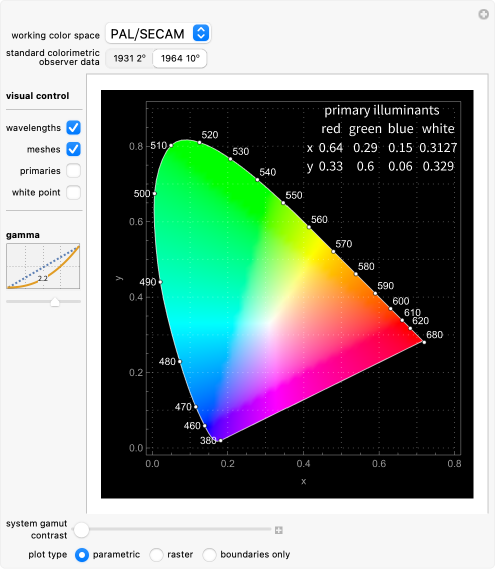The image size is (495, 570).
Task: Click the 520 wavelength marker
Action: pos(200,142)
